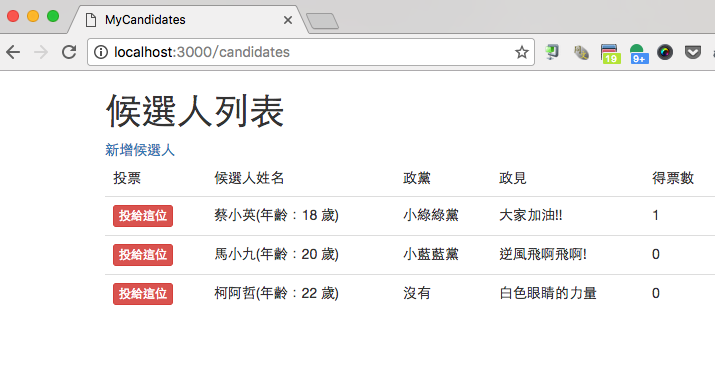Click the page icon on MyCandidates tab
This screenshot has height=371, width=715.
[91, 20]
